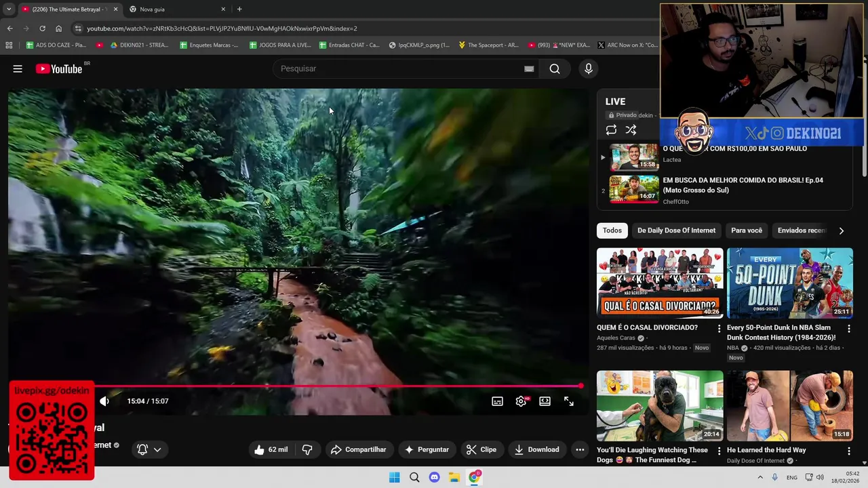Open the Perguntar AI button
868x488 pixels.
point(427,449)
